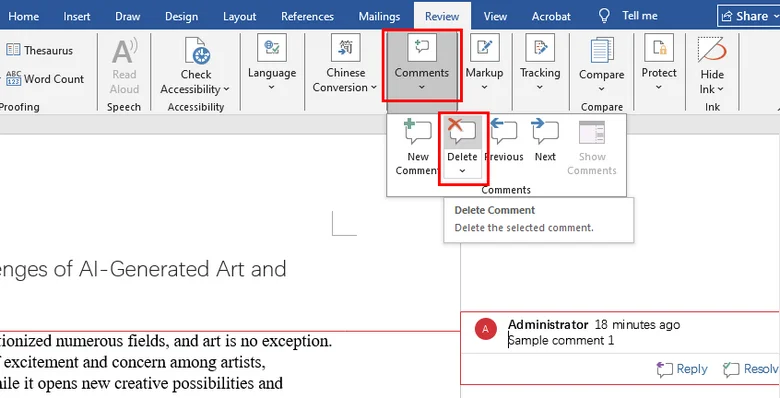This screenshot has width=780, height=398.
Task: Expand the Check Accessibility dropdown arrow
Action: click(226, 90)
